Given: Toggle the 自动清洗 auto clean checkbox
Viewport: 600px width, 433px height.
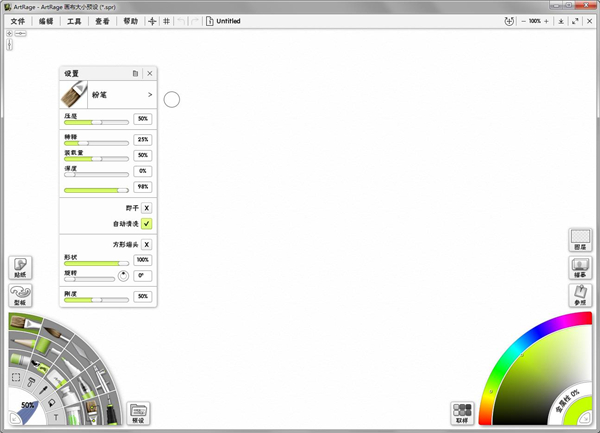Looking at the screenshot, I should [146, 223].
